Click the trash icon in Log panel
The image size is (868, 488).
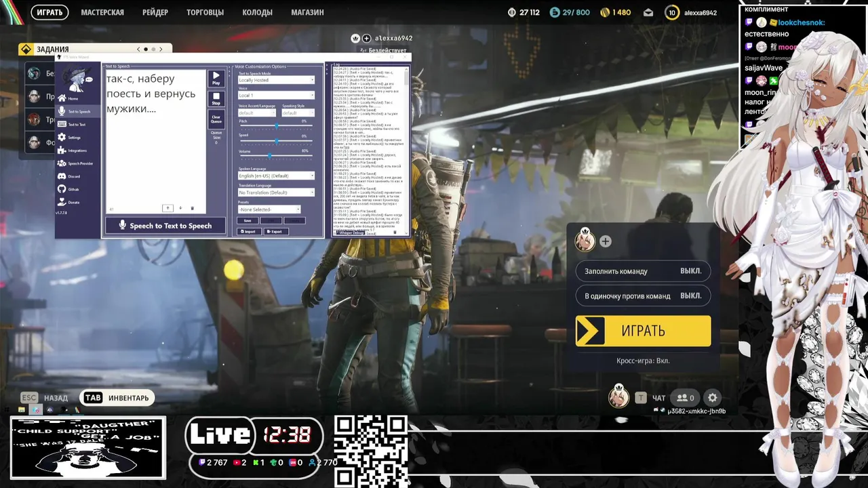[x=395, y=232]
